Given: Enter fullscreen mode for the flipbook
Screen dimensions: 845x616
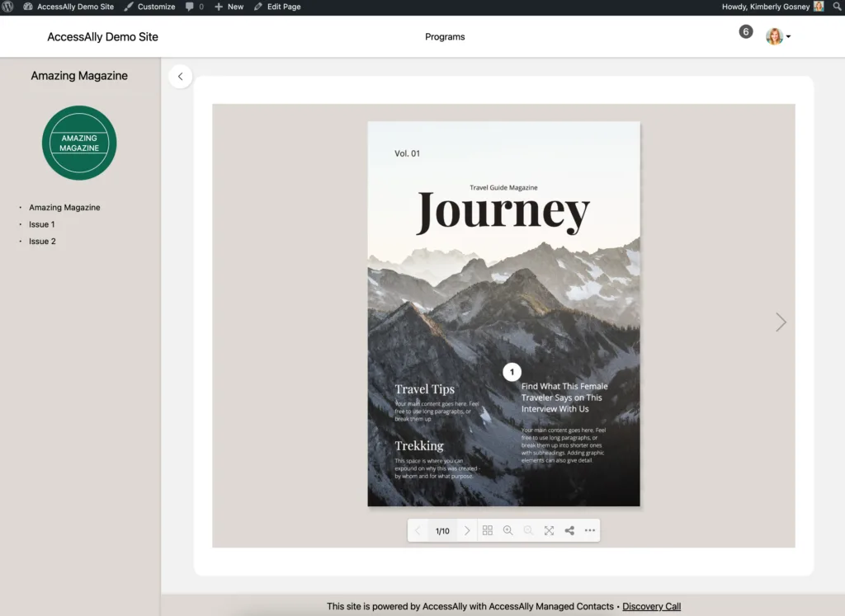Looking at the screenshot, I should [x=549, y=530].
